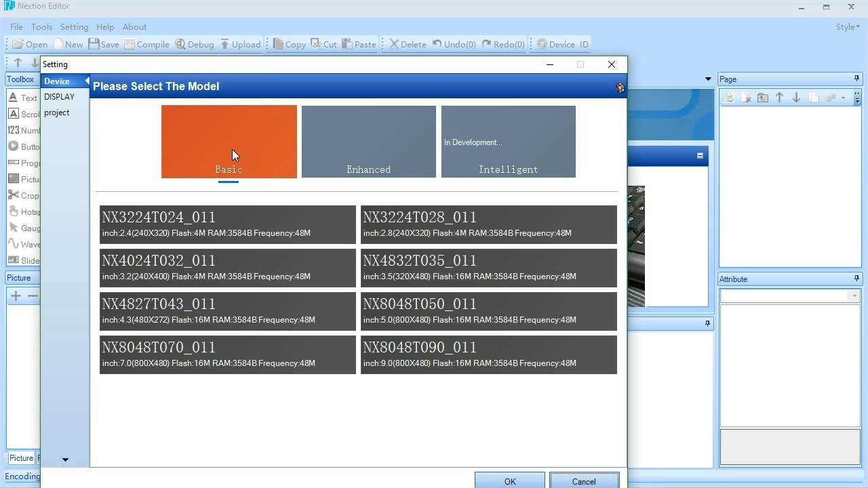Click Undo(0) in the toolbar
The height and width of the screenshot is (488, 868).
(454, 44)
